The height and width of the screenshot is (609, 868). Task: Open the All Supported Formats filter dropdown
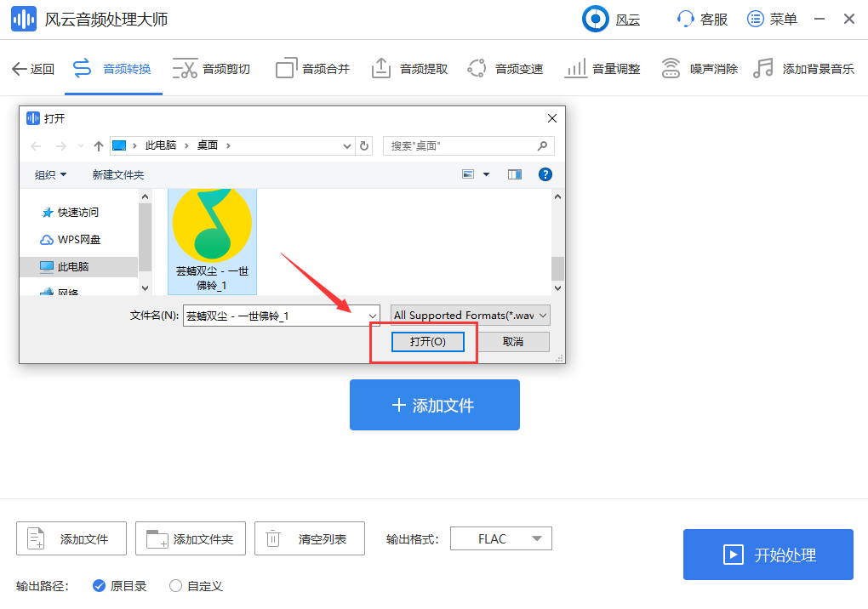click(x=470, y=316)
